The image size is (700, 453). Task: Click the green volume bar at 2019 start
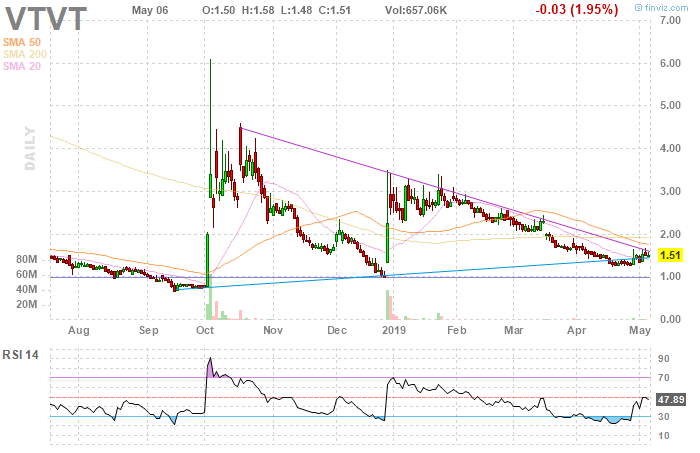(388, 305)
